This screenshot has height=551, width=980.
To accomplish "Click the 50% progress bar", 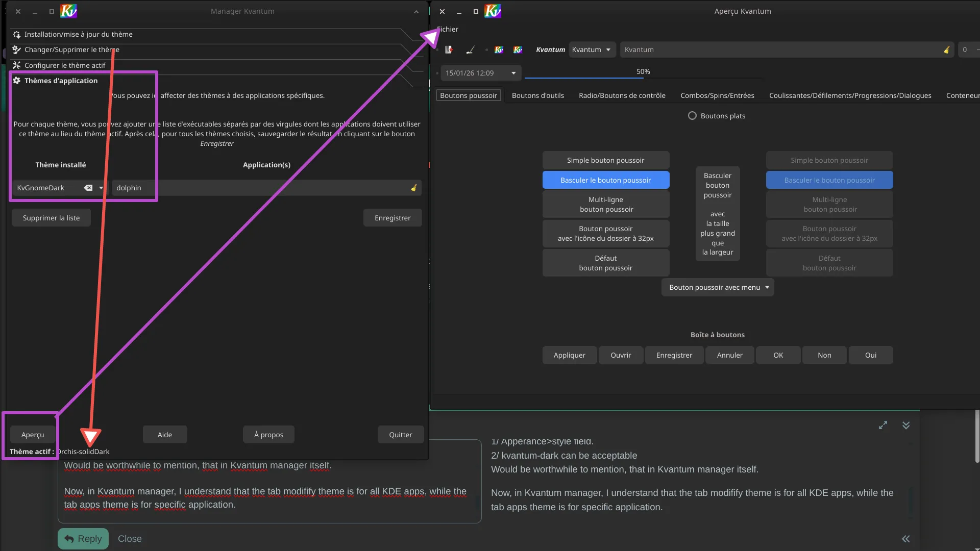I will pos(643,73).
